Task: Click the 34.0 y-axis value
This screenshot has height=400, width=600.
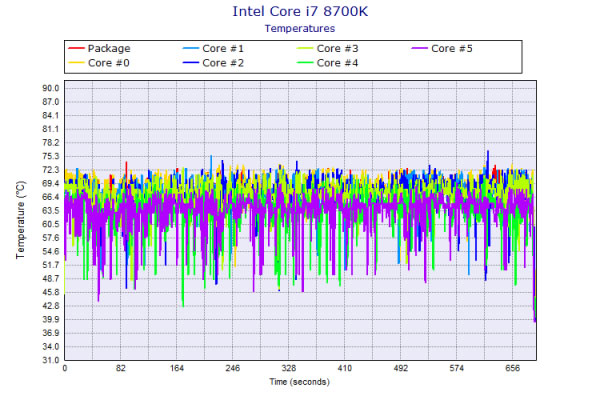Action: (x=51, y=346)
